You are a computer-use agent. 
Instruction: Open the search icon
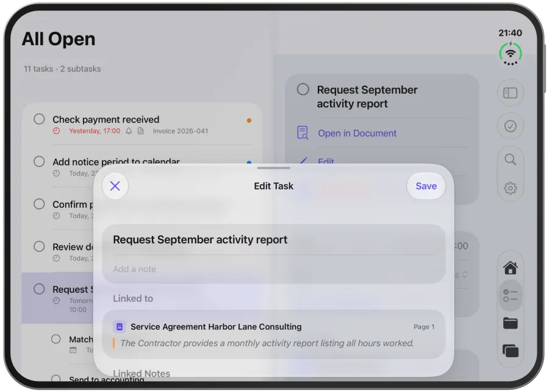pyautogui.click(x=510, y=160)
